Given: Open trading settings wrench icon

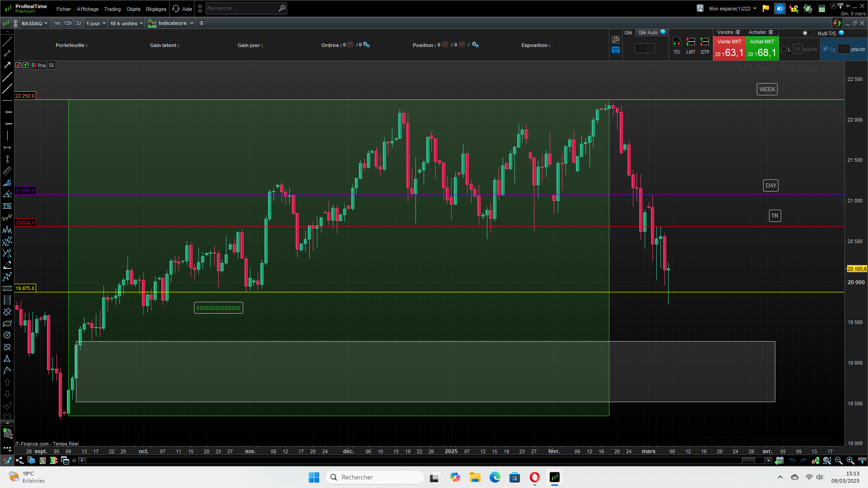Looking at the screenshot, I should pyautogui.click(x=615, y=40).
